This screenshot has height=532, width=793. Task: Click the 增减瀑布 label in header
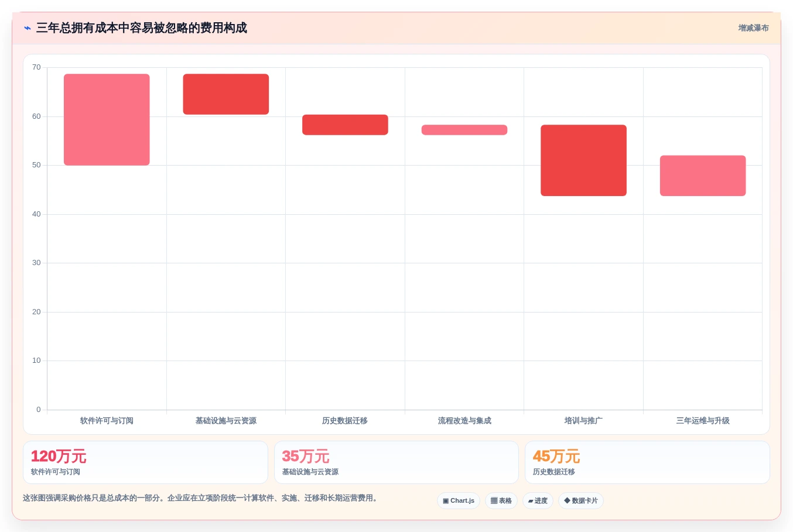pos(753,28)
